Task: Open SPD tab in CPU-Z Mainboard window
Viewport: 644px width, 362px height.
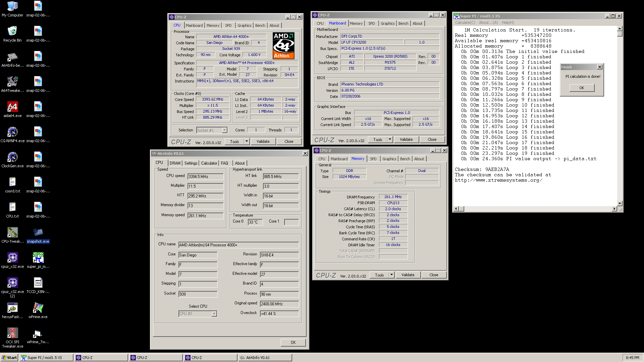Action: point(371,23)
